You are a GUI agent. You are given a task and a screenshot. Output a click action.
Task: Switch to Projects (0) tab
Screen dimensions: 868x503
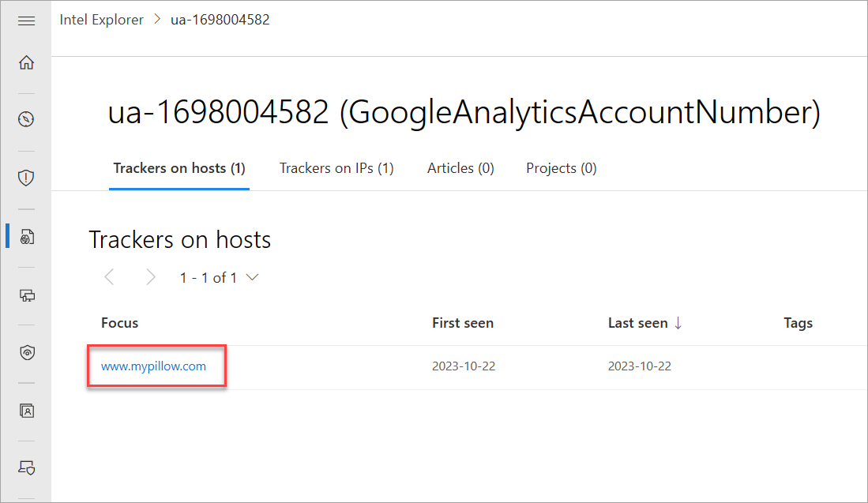coord(562,168)
